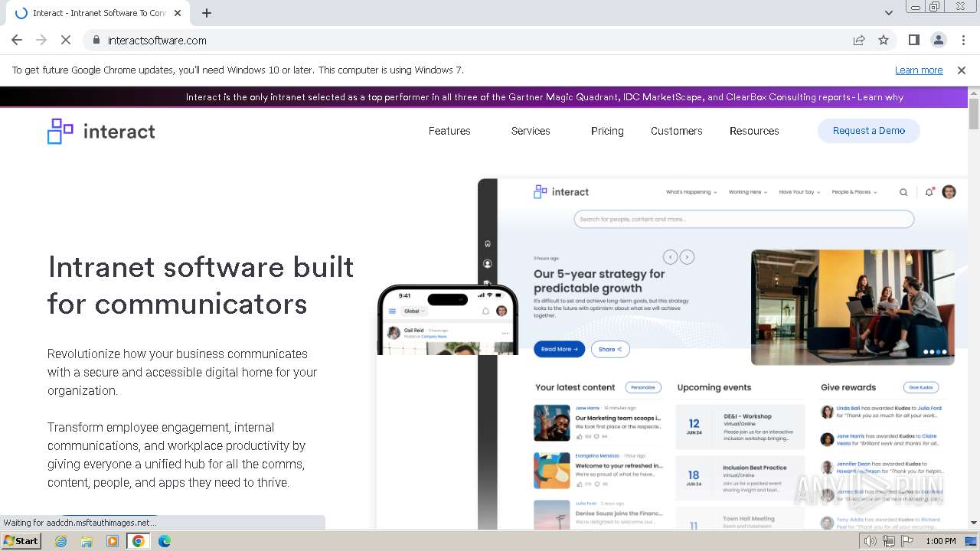Open a new browser tab
The height and width of the screenshot is (551, 980).
tap(207, 13)
